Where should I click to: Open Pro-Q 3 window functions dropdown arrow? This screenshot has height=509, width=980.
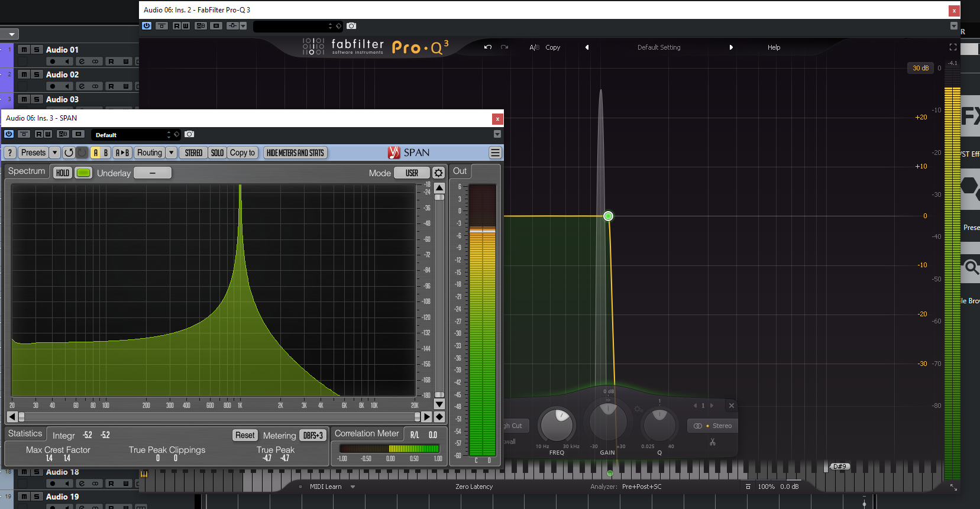953,26
